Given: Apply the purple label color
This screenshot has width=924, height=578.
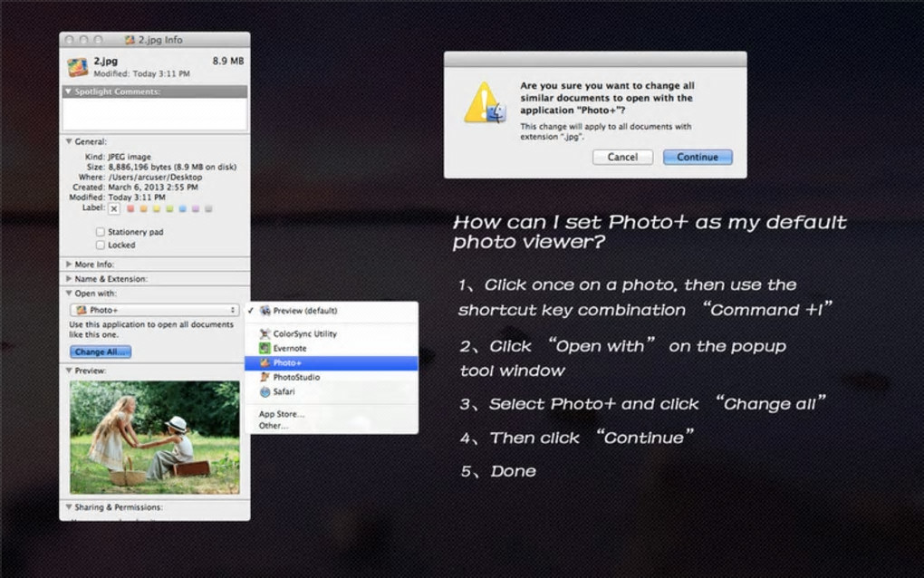Looking at the screenshot, I should (x=196, y=208).
